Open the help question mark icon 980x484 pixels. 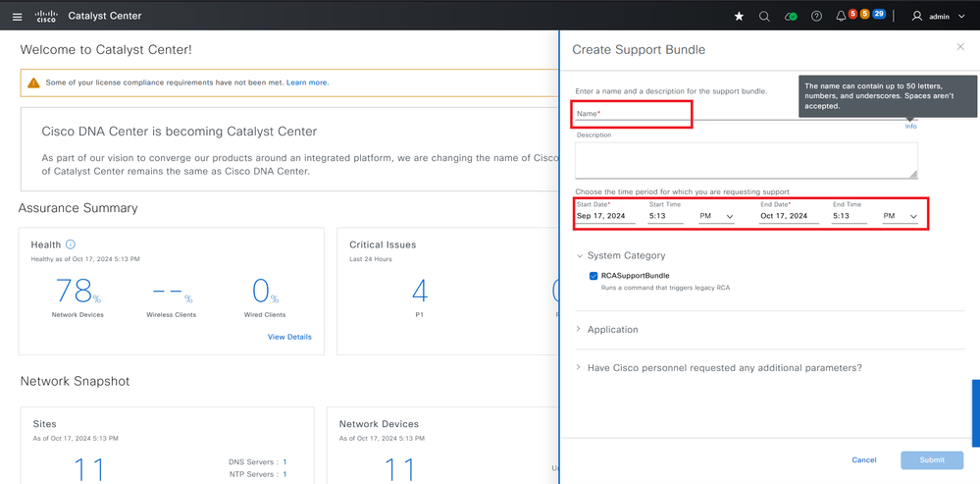[816, 17]
